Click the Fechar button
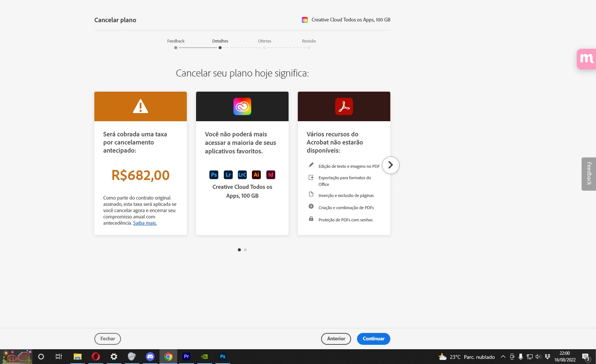Viewport: 596px width, 364px height. (108, 339)
